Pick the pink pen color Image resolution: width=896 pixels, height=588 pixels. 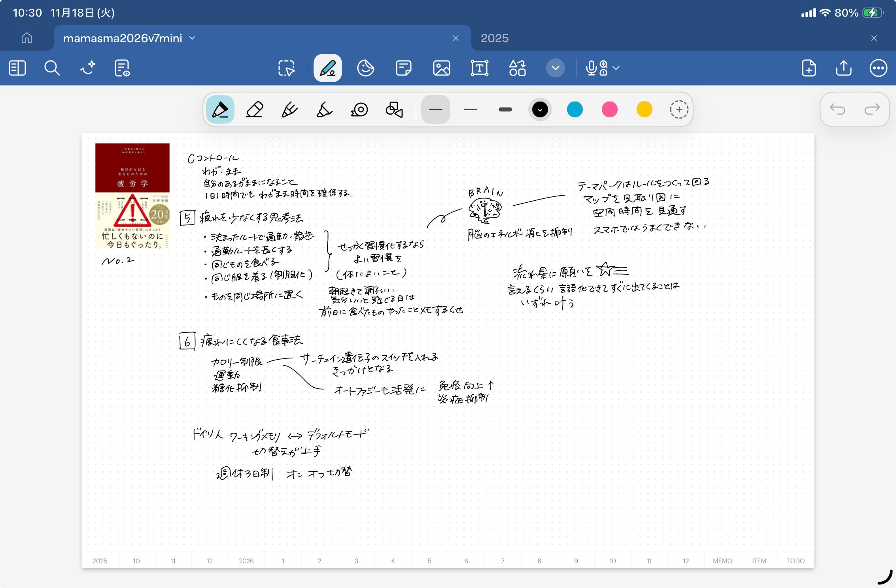pyautogui.click(x=609, y=109)
